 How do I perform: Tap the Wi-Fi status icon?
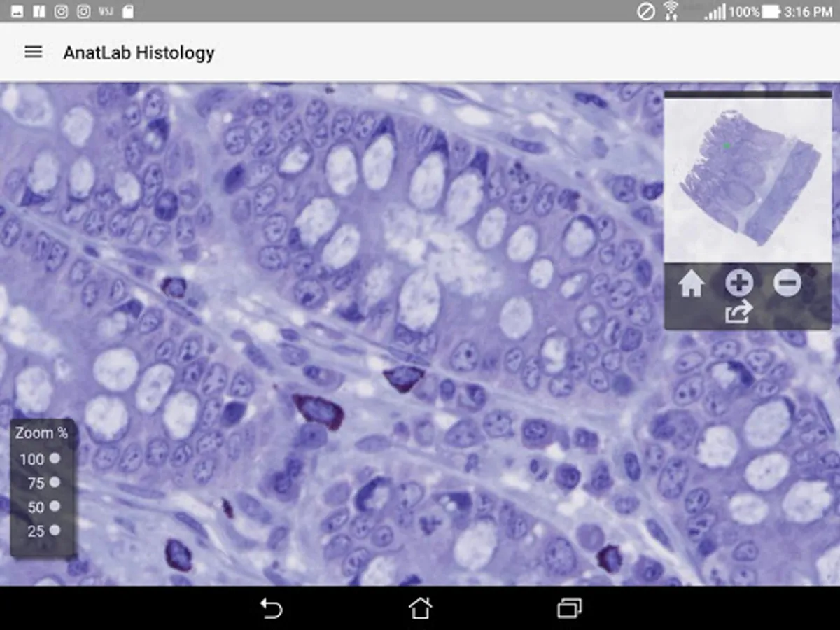[671, 10]
